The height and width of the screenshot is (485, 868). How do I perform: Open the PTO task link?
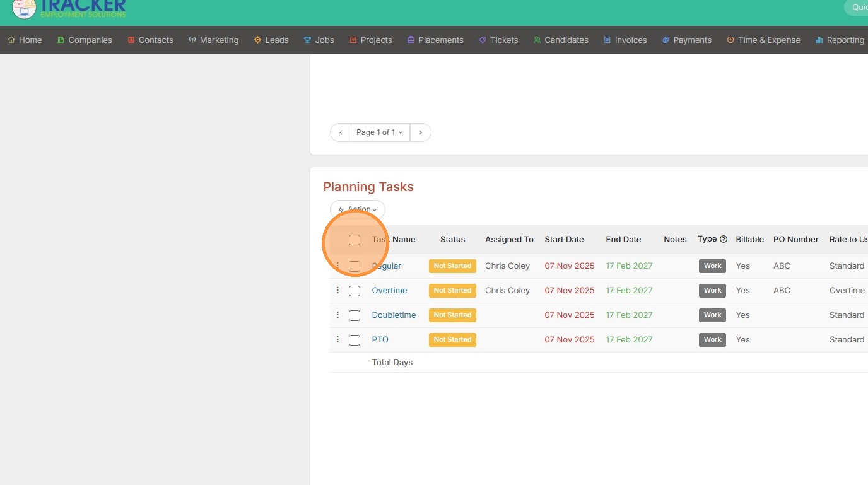coord(380,339)
